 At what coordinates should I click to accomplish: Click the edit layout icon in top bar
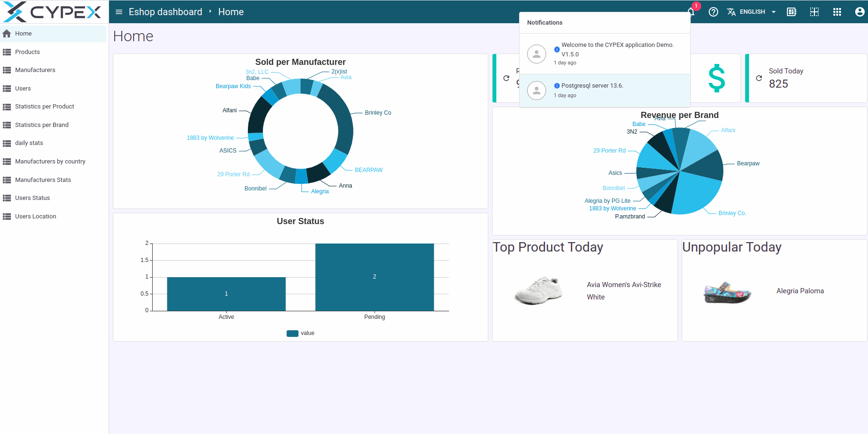792,12
